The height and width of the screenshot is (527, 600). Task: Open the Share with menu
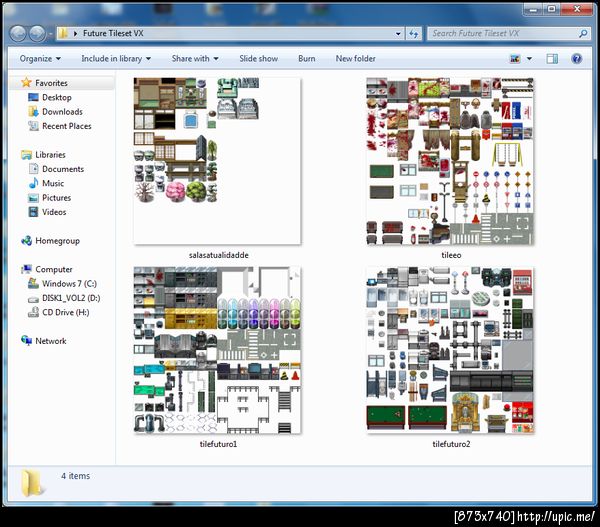tap(195, 59)
